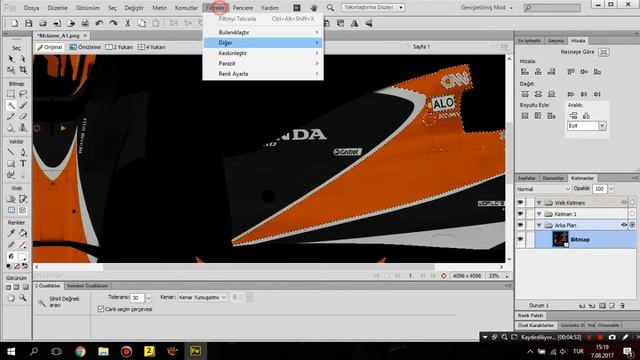
Task: Select the Eraser tool
Action: tap(23, 117)
